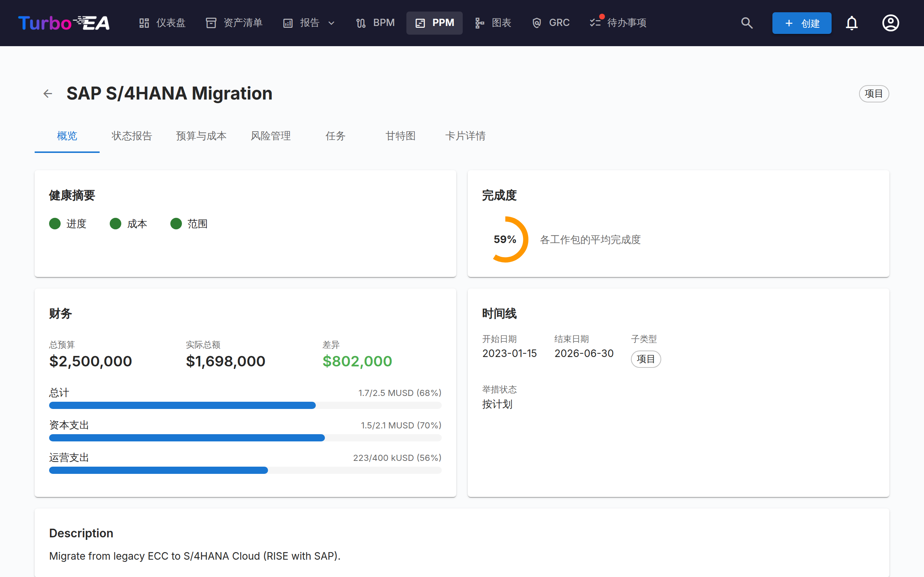Screen dimensions: 924x577
Task: Open the 仪表盘 dashboard nav item
Action: click(162, 23)
